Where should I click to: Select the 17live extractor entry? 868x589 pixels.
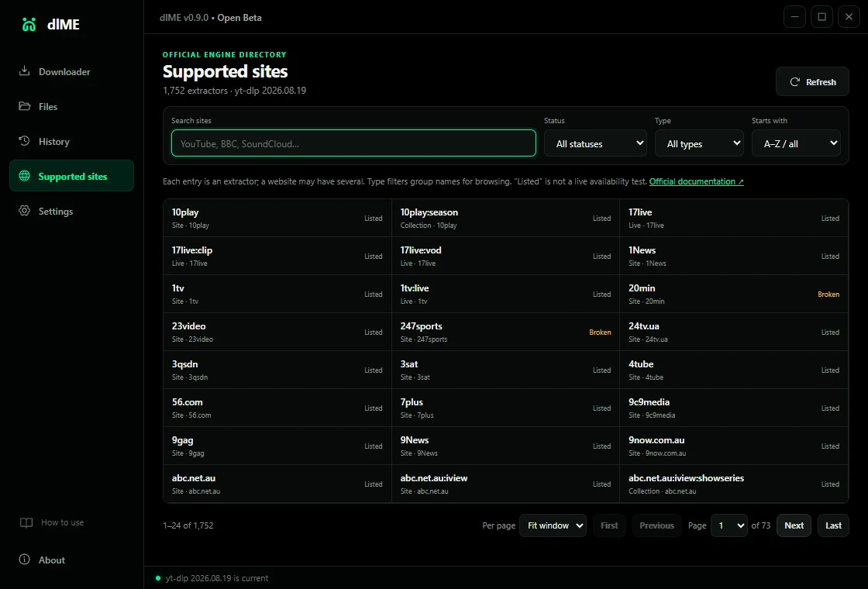[x=734, y=218]
